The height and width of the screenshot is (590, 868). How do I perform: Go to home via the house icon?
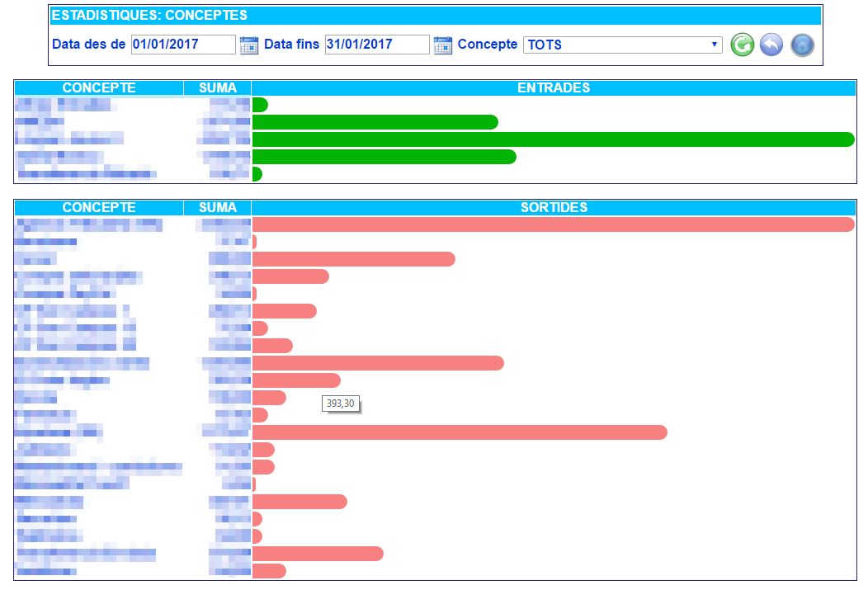802,45
